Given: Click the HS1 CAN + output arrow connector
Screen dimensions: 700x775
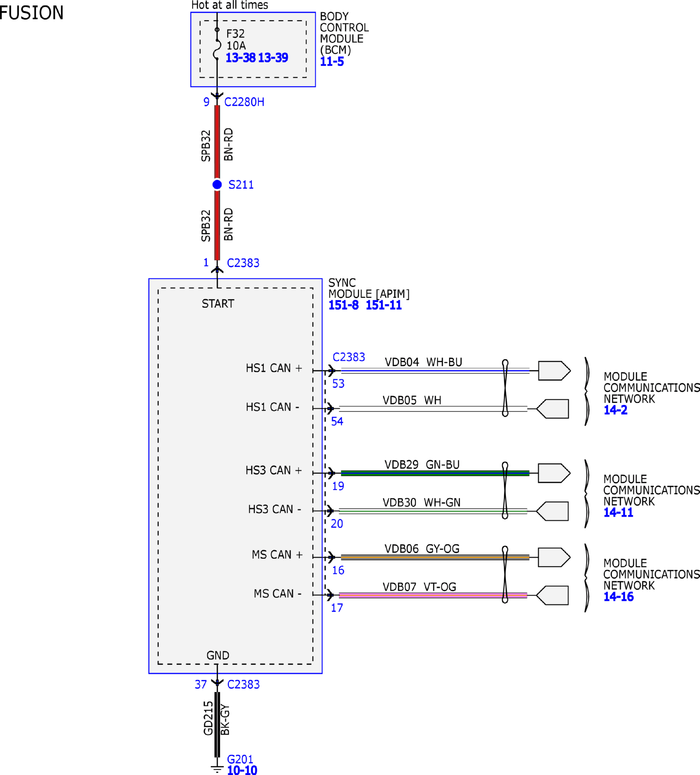Looking at the screenshot, I should pyautogui.click(x=554, y=371).
